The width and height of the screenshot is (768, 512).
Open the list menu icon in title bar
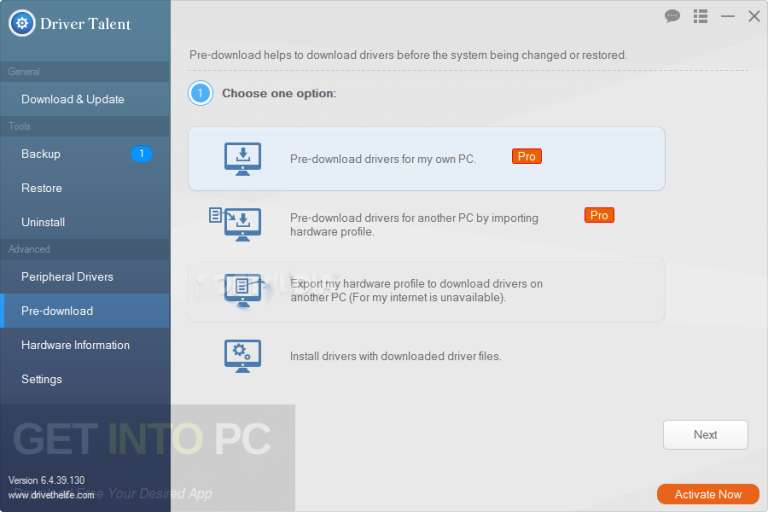(700, 16)
